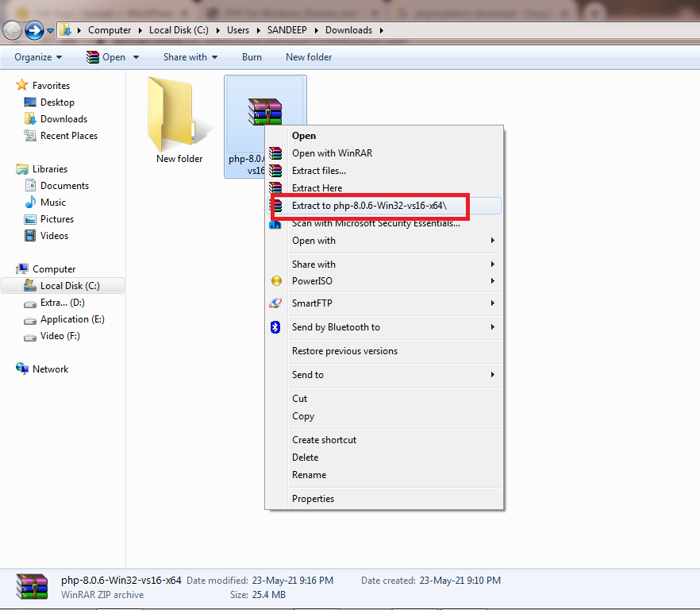Choose Extract to php-8.0.6-Win32-vs16-x64\ option

coord(369,206)
